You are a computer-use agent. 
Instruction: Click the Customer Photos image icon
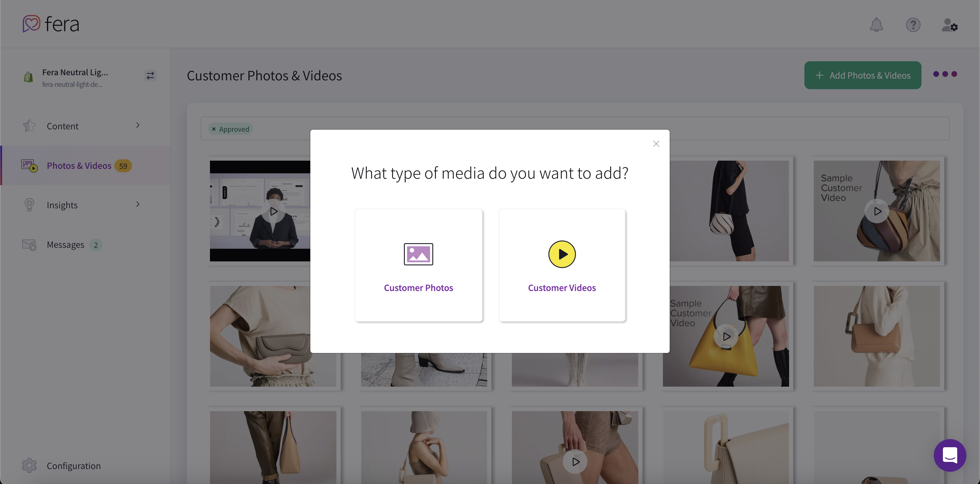418,254
